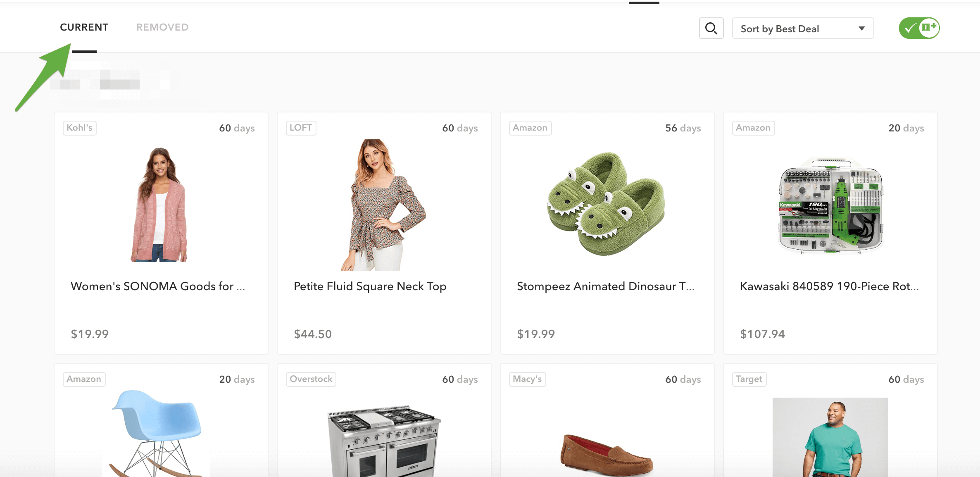Open the blue rocking chair image
The height and width of the screenshot is (477, 980).
click(x=157, y=432)
